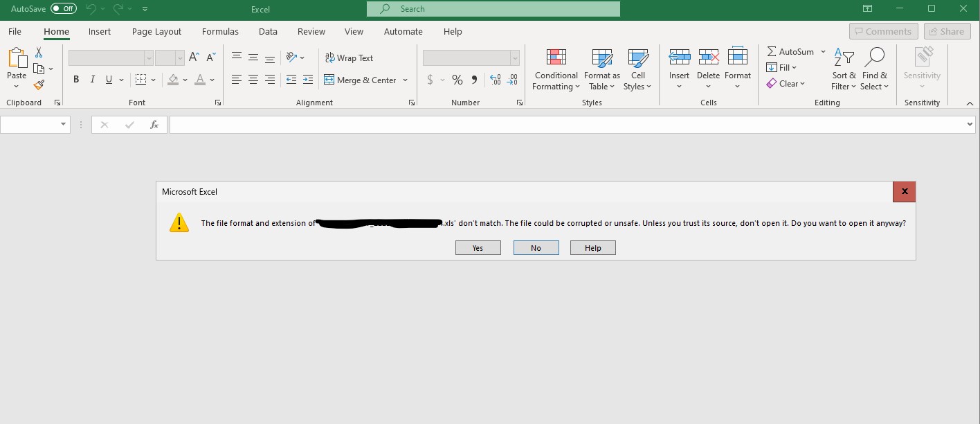Click the Fill Color paint bucket
The height and width of the screenshot is (424, 980).
(173, 80)
